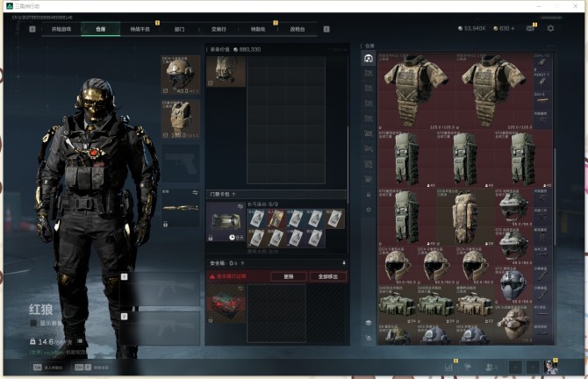The width and height of the screenshot is (588, 379).
Task: Open the player avatar portrait
Action: click(550, 367)
